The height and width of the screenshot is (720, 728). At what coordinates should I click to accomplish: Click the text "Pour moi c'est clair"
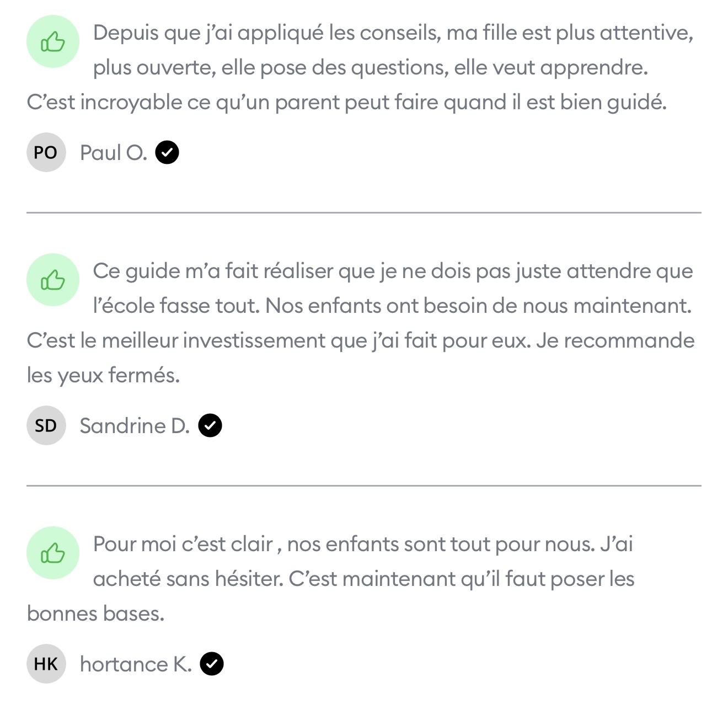(183, 544)
